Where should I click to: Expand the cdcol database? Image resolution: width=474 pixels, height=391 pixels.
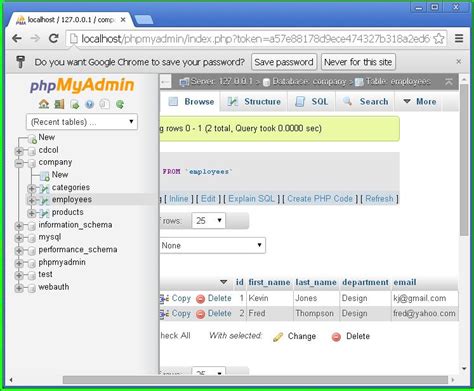(x=19, y=151)
